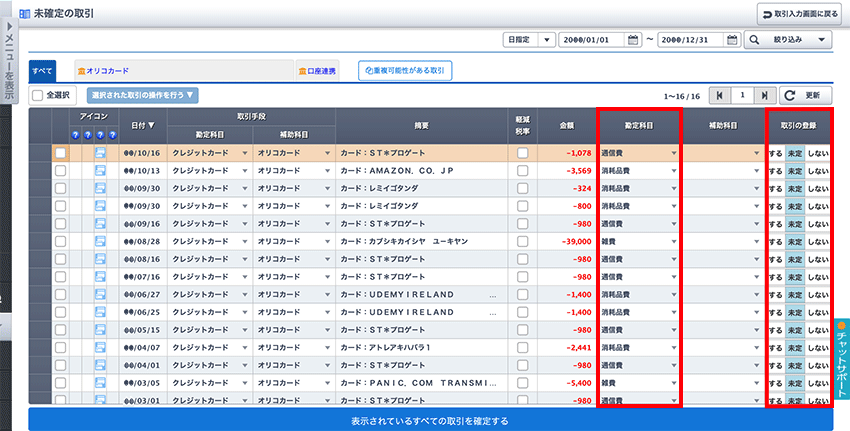Open the 日指定 date type dropdown

pos(529,40)
